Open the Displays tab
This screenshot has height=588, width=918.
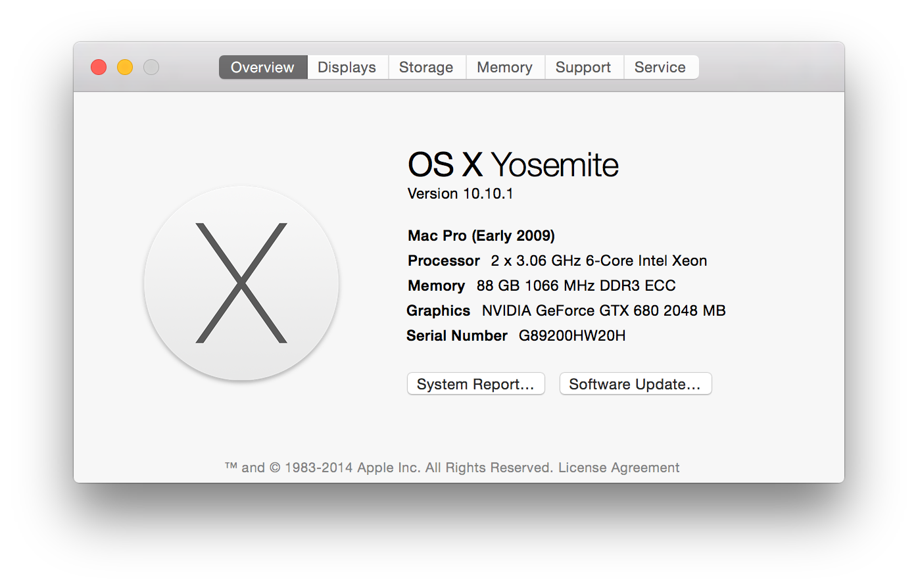point(347,67)
